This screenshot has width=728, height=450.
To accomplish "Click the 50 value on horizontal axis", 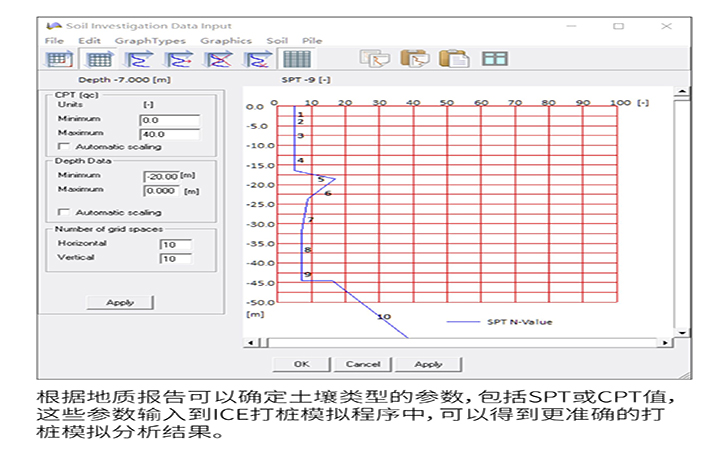I will (x=447, y=103).
